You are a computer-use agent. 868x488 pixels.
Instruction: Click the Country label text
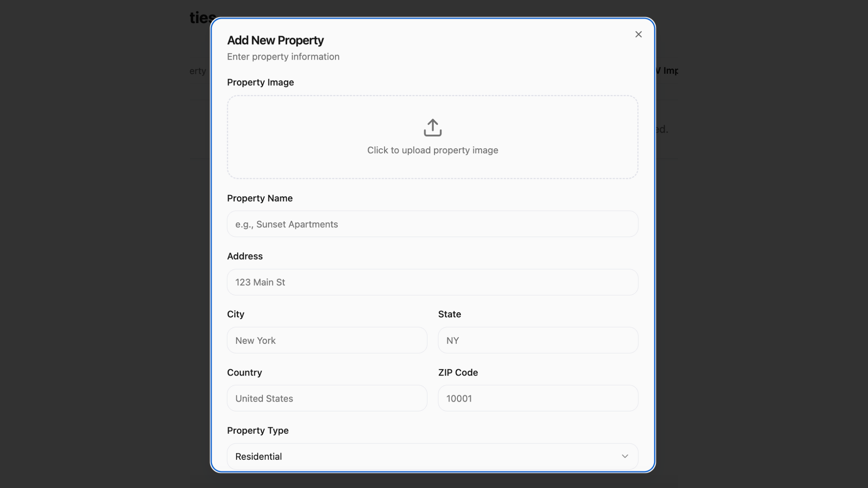[244, 372]
